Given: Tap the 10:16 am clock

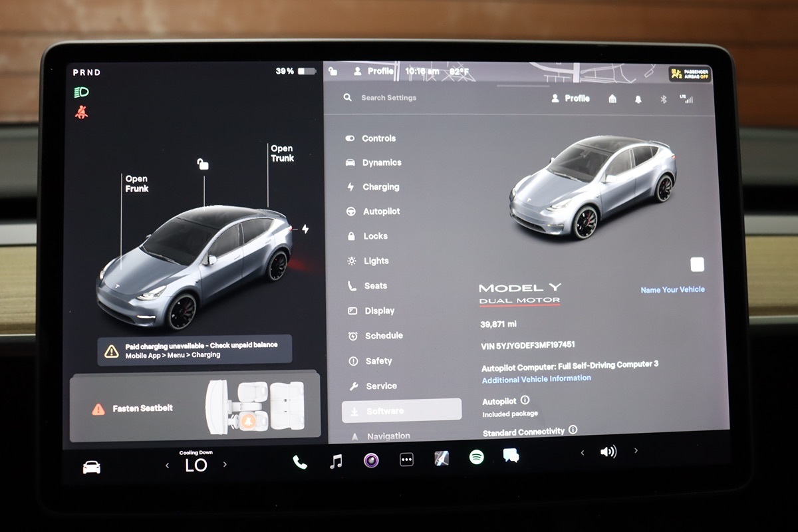Looking at the screenshot, I should 422,71.
